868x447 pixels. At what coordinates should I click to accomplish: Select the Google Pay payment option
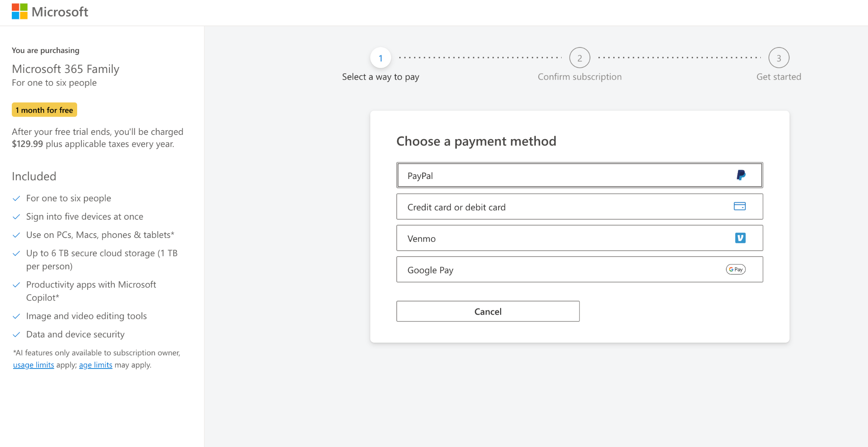579,269
